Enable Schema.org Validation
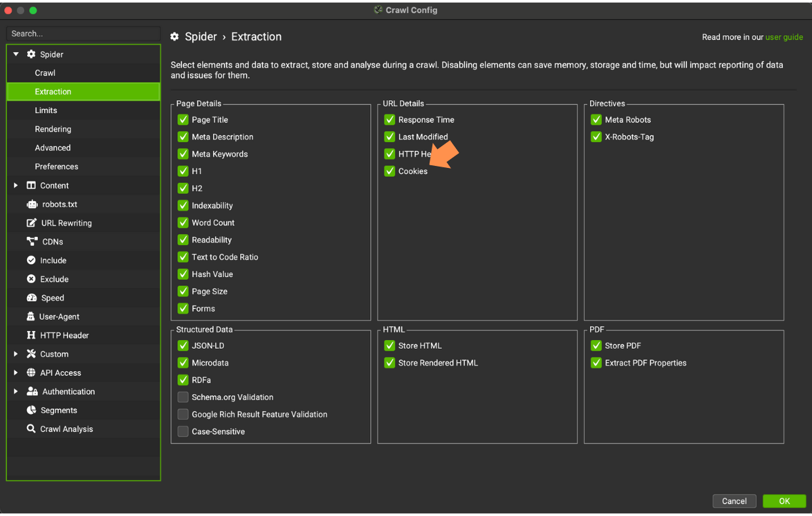Screen dimensions: 812x516 (183, 397)
